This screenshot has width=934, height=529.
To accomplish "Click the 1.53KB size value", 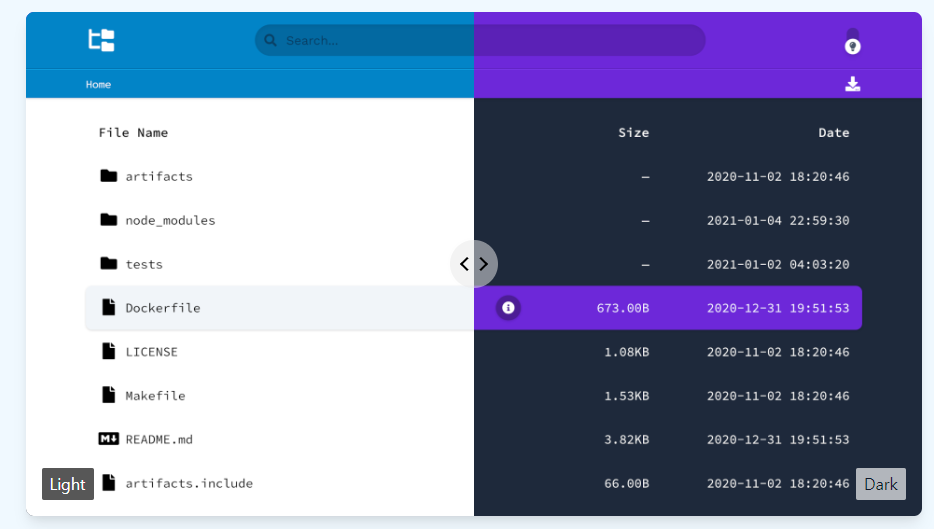I will tap(627, 396).
